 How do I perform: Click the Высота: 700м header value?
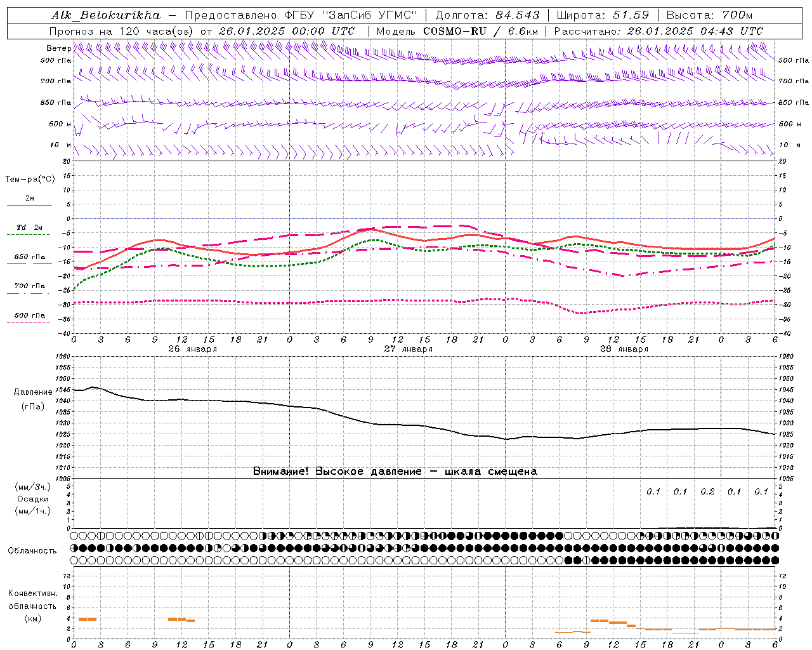coord(709,15)
